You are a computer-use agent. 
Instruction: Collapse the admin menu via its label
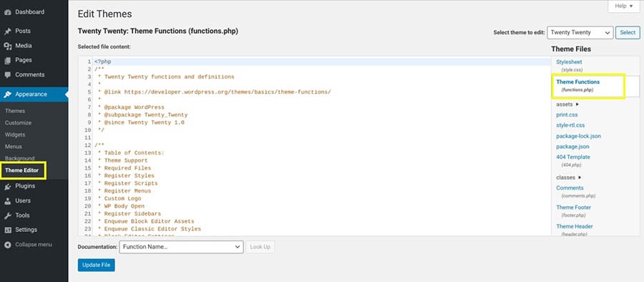(34, 245)
